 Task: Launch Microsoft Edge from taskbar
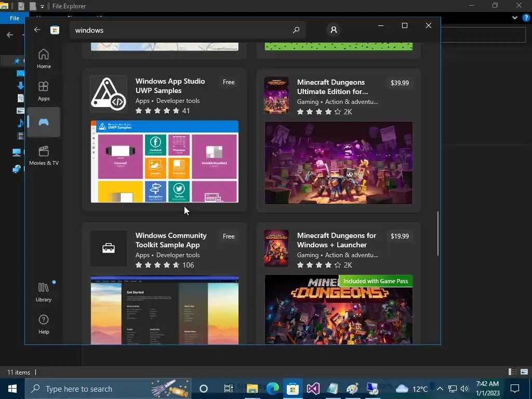pos(272,389)
